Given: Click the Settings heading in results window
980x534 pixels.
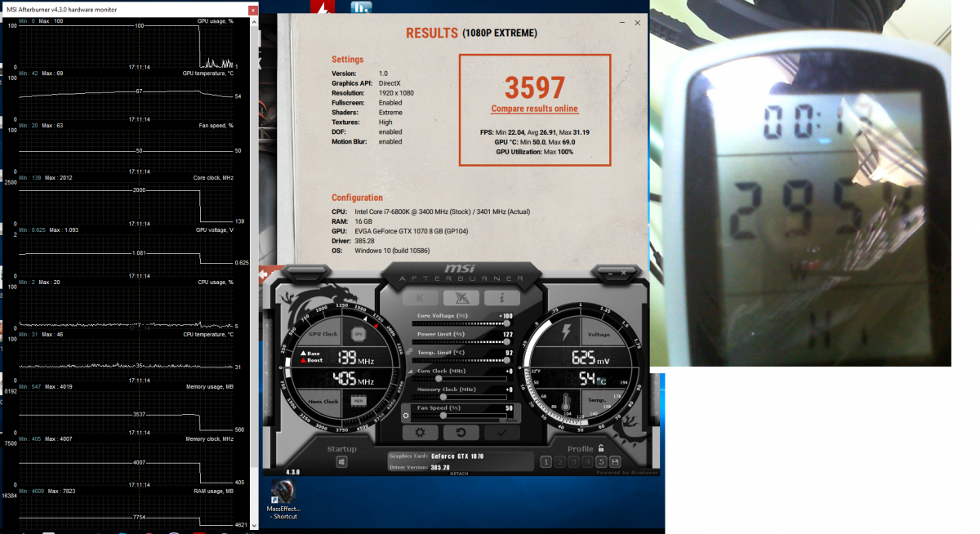Looking at the screenshot, I should (x=348, y=60).
